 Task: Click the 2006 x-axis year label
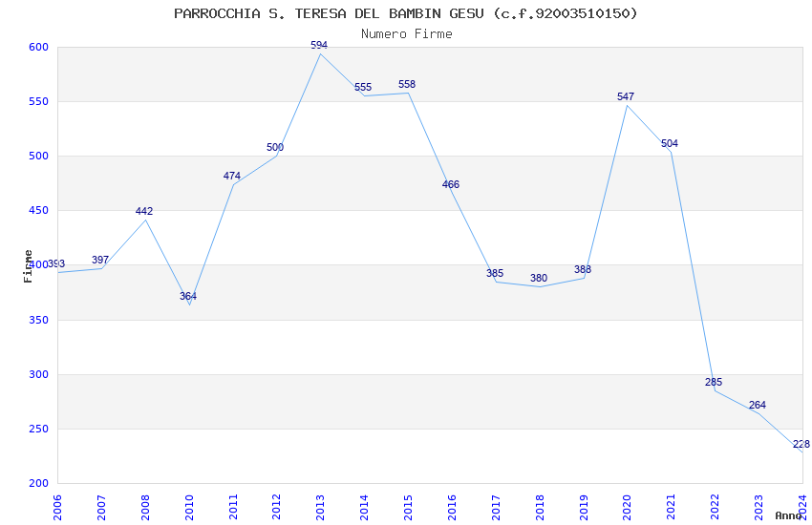point(57,507)
